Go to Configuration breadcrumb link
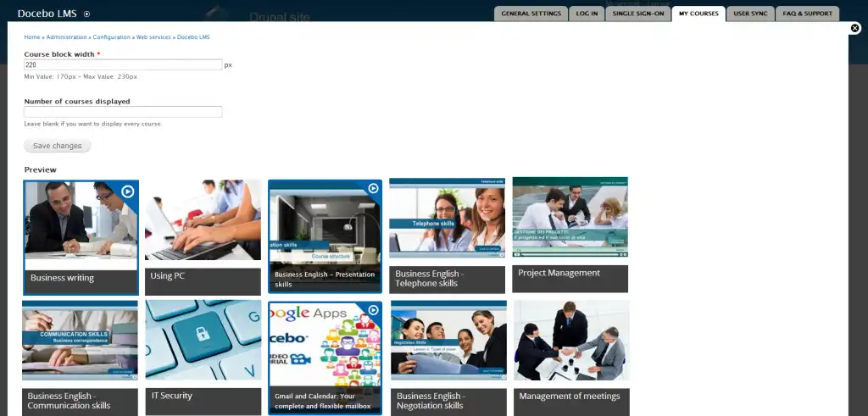 (x=112, y=37)
